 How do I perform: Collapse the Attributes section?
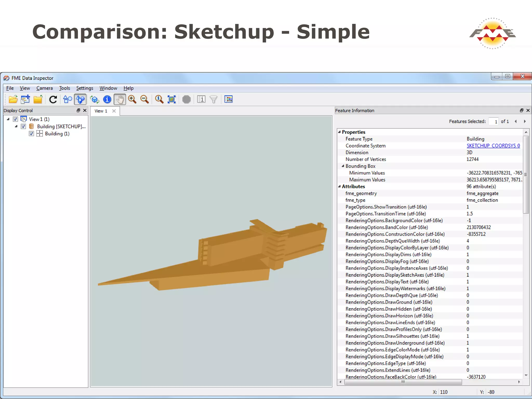pos(339,187)
